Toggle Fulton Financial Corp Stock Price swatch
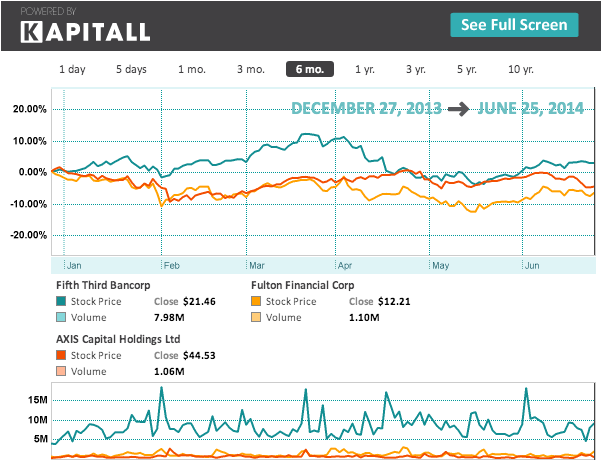This screenshot has height=476, width=603. click(256, 301)
